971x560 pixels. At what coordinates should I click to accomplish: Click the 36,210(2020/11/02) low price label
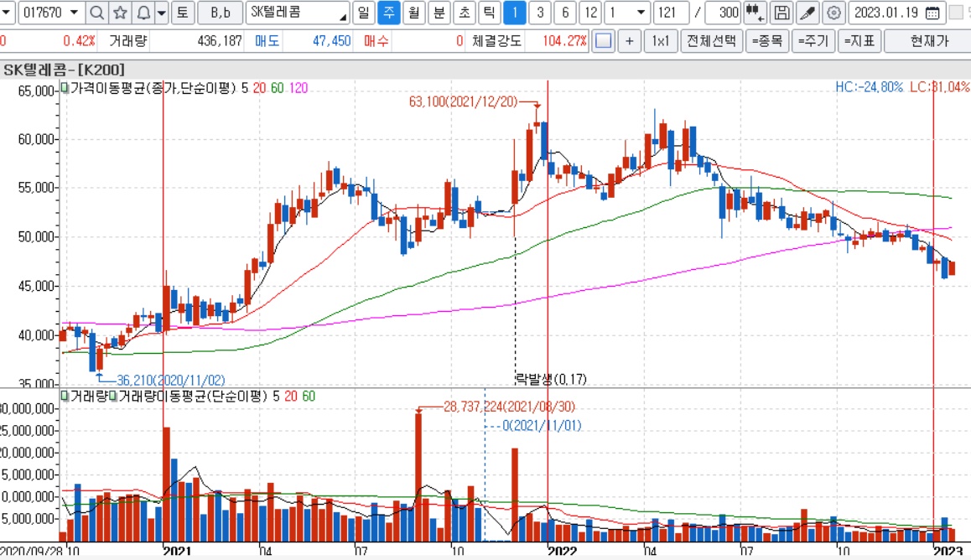[171, 380]
